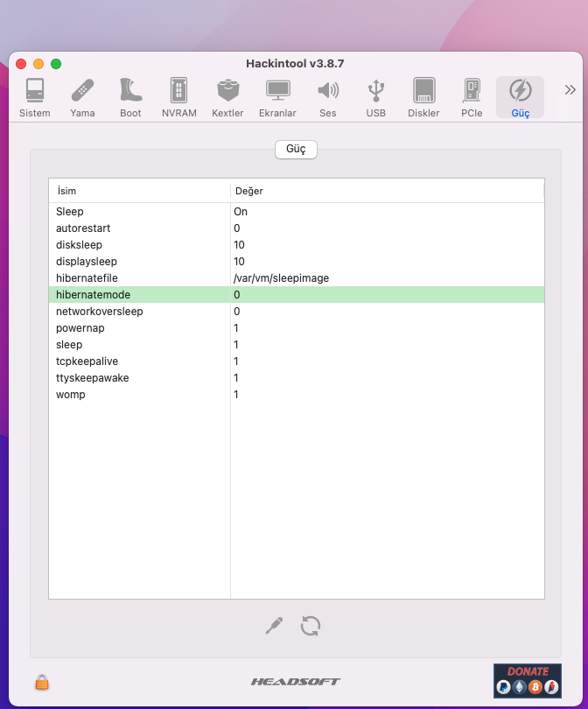
Task: Select the powernap row
Action: 296,328
